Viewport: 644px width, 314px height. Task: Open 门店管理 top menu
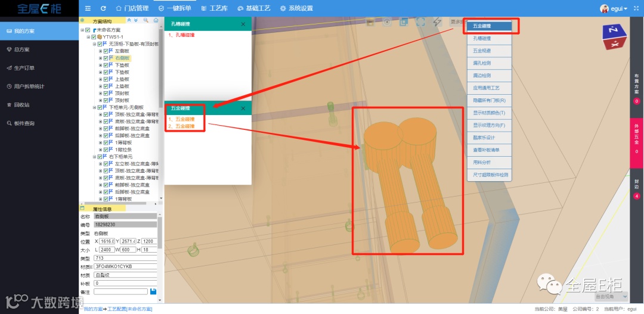(132, 8)
